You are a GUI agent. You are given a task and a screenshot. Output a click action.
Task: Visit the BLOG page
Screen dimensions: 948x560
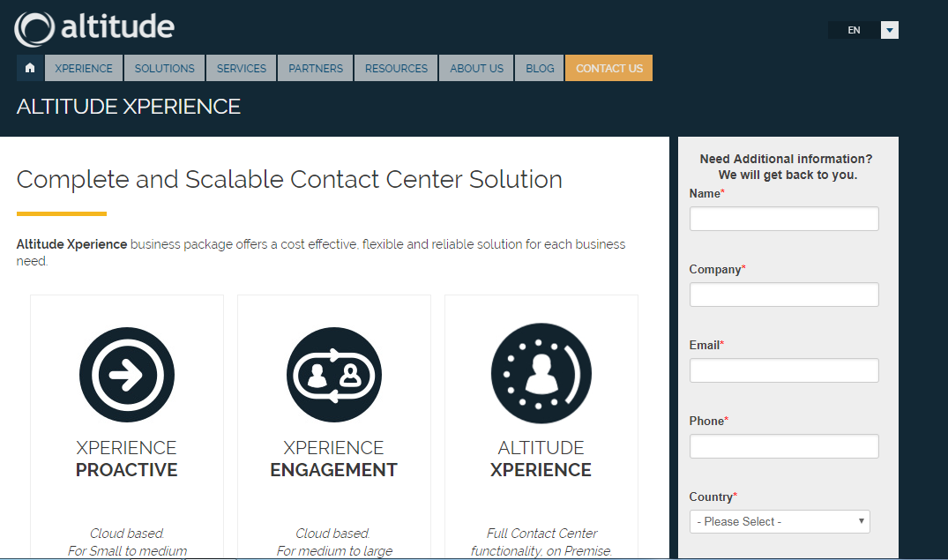click(x=540, y=68)
